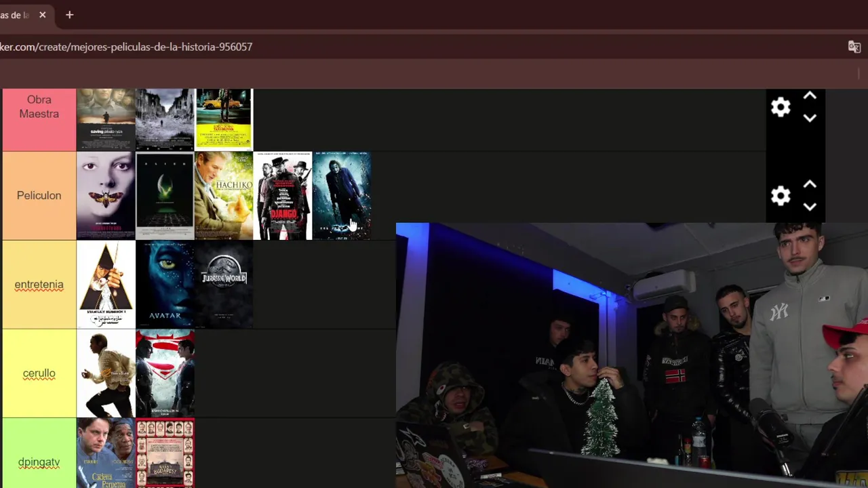Select the Batman v Superman poster

[165, 373]
